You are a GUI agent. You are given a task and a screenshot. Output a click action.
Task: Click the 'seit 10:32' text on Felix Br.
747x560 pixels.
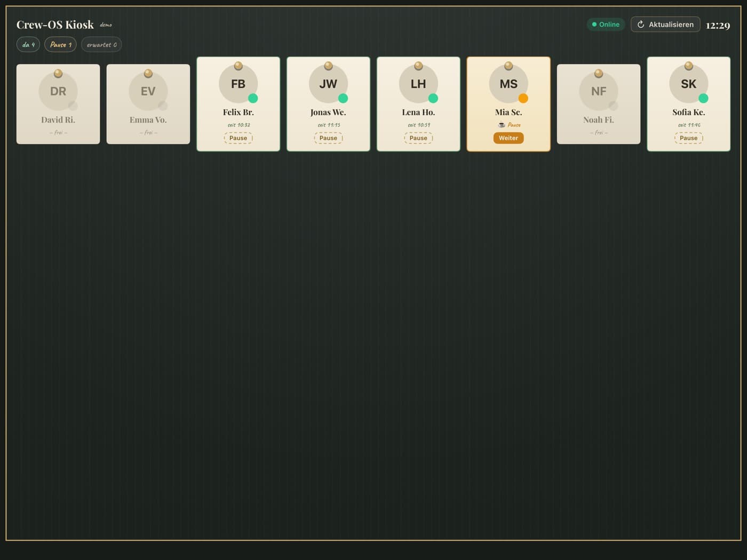pyautogui.click(x=239, y=125)
